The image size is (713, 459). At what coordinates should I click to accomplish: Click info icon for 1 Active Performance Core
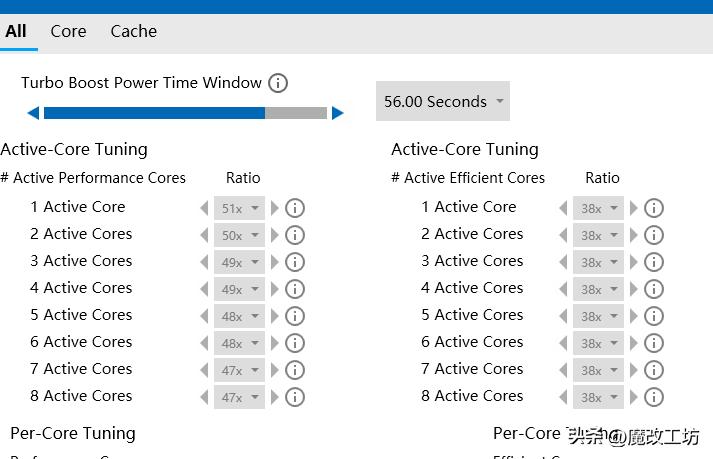[x=295, y=208]
